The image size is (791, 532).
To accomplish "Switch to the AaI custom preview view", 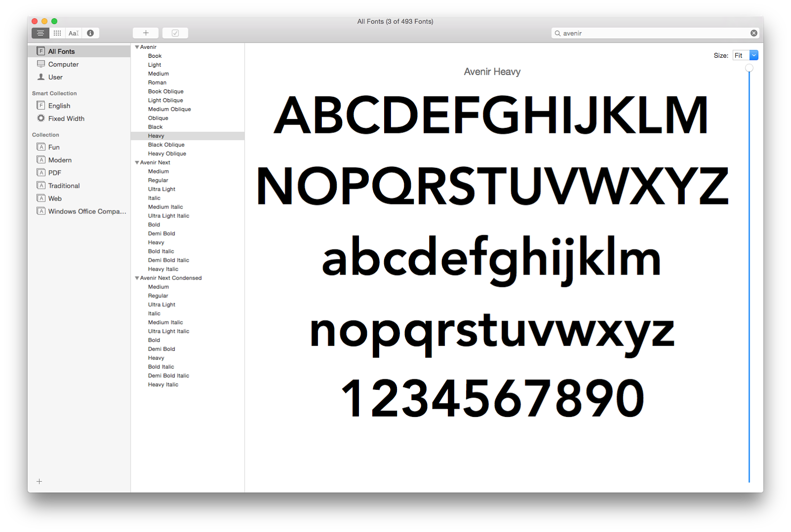I will click(74, 33).
